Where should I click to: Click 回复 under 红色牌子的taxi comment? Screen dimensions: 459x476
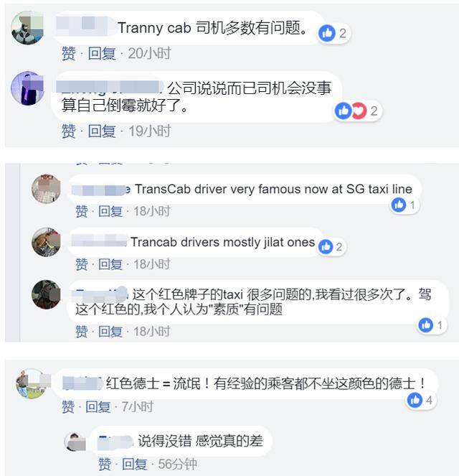(110, 331)
